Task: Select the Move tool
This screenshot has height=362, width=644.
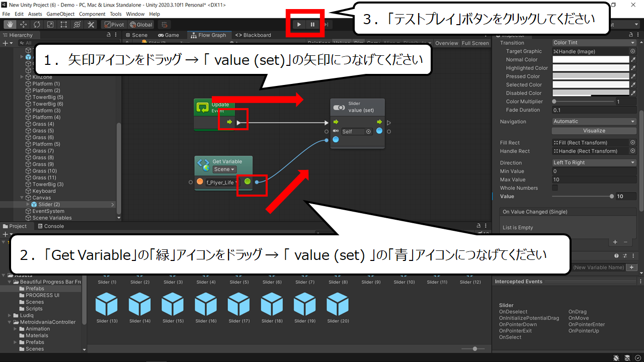Action: pyautogui.click(x=23, y=24)
